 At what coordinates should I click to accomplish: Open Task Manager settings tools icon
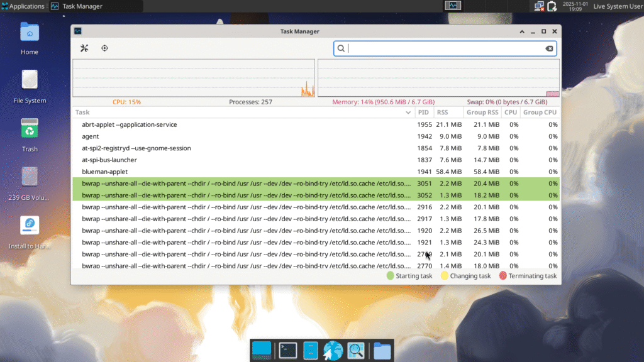(84, 48)
